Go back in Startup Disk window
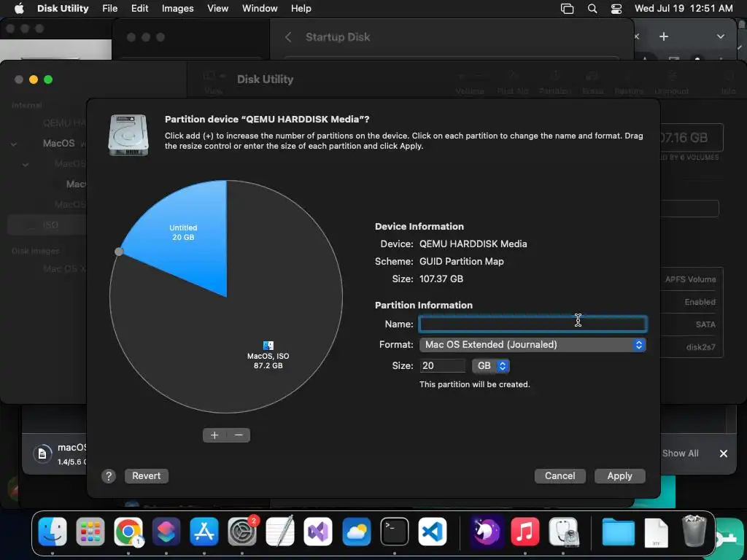747x560 pixels. 287,37
